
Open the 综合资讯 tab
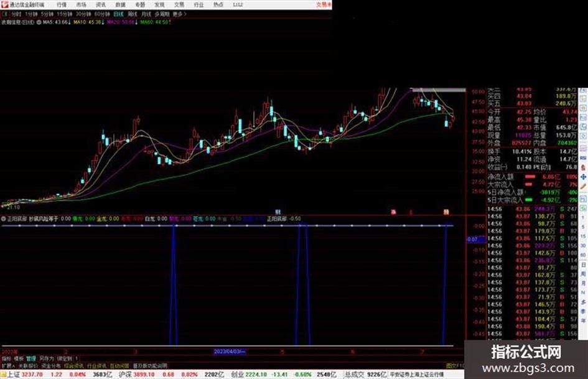pos(74,365)
